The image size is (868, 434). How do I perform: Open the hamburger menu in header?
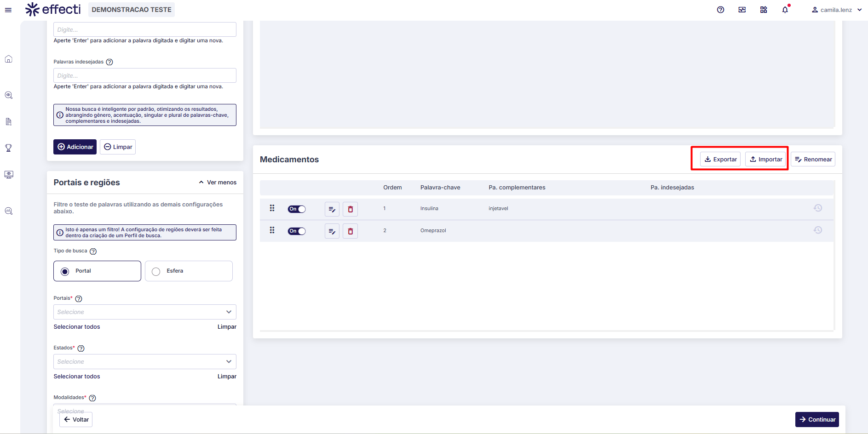pos(8,10)
